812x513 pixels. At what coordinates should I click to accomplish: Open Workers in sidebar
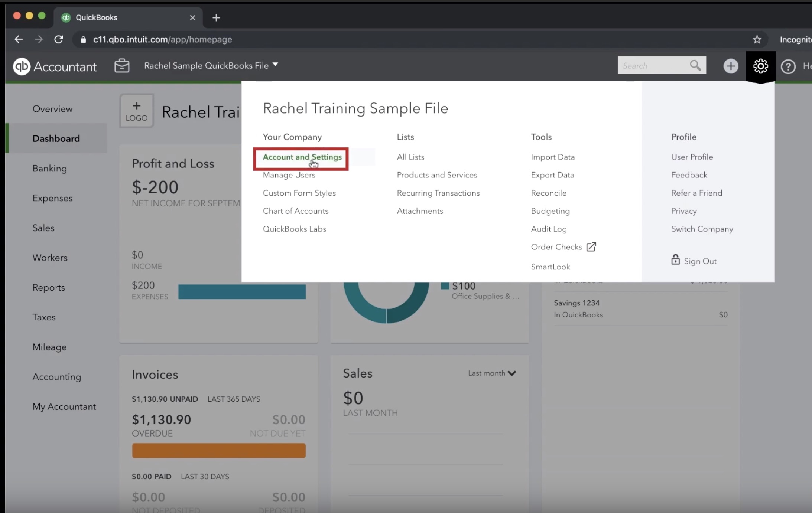[x=50, y=258]
